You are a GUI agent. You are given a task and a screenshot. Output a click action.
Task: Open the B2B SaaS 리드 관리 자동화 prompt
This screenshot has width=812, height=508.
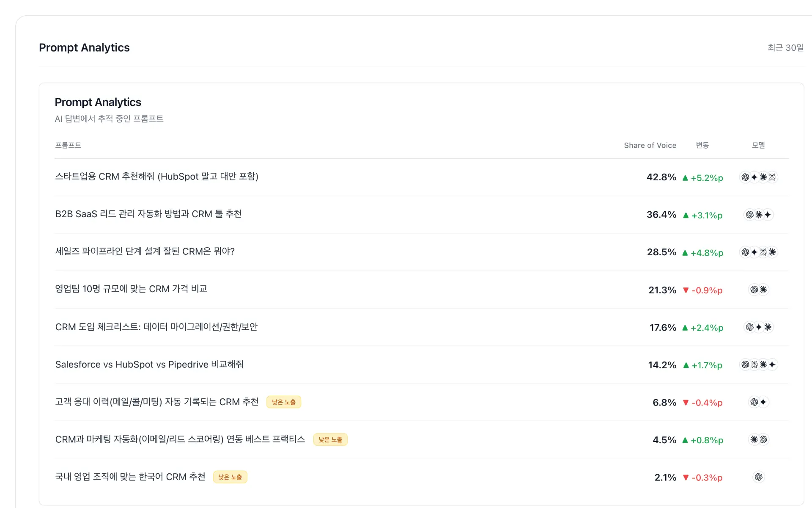(x=148, y=214)
